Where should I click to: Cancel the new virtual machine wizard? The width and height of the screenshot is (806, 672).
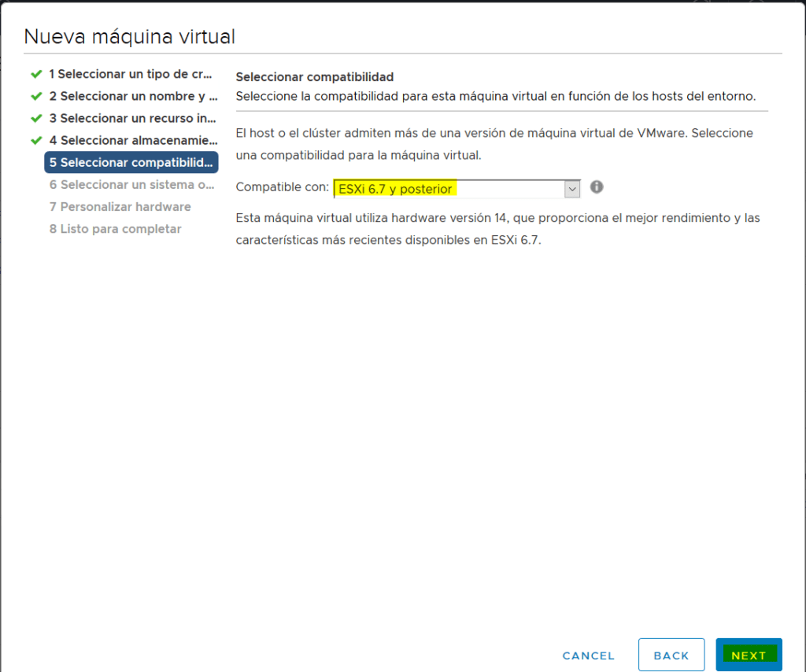click(588, 655)
